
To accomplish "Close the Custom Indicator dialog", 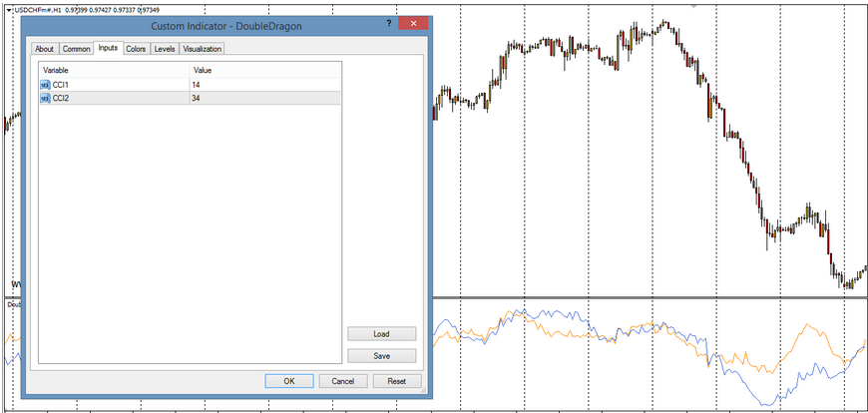I will 408,22.
